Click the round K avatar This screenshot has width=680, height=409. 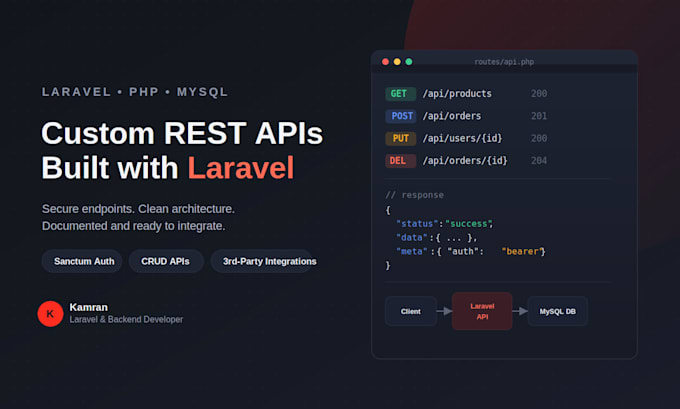[50, 314]
